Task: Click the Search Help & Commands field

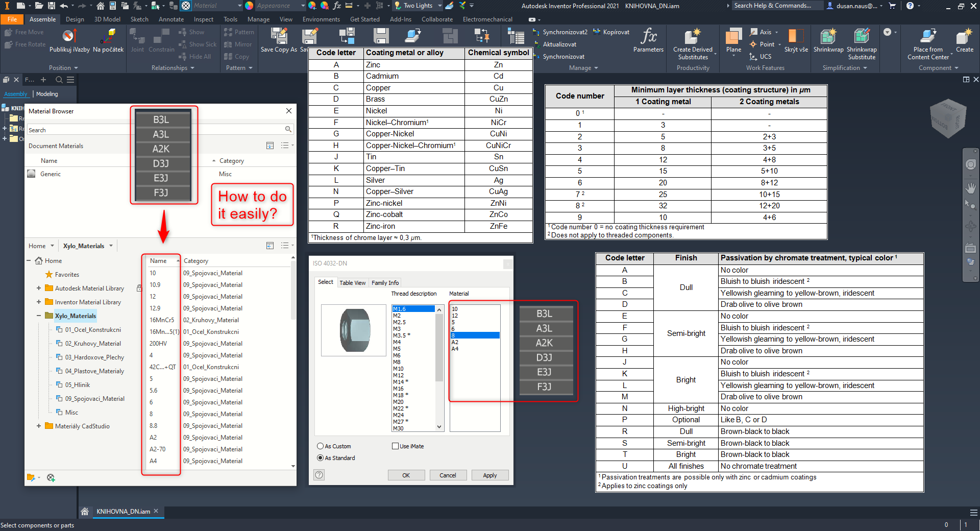Action: click(777, 6)
